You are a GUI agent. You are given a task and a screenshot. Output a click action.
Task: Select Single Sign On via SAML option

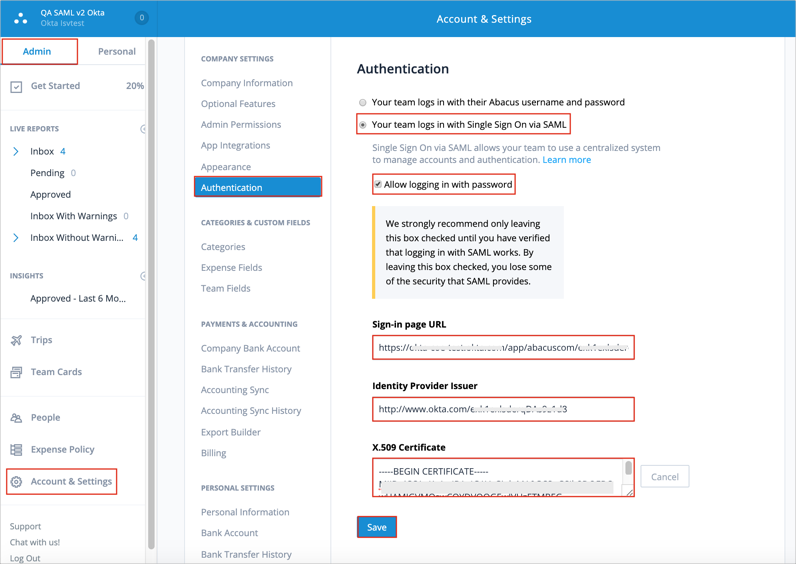click(x=363, y=125)
